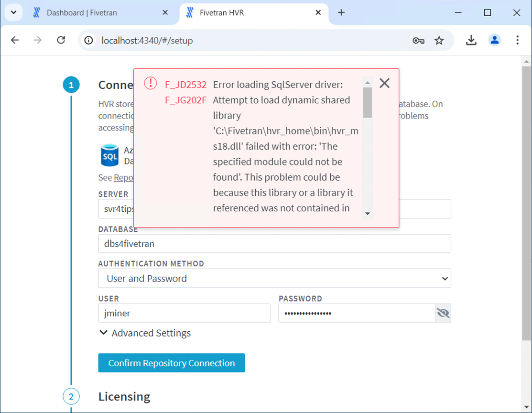Viewport: 532px width, 413px height.
Task: Open Authentication Method dropdown
Action: coord(274,278)
